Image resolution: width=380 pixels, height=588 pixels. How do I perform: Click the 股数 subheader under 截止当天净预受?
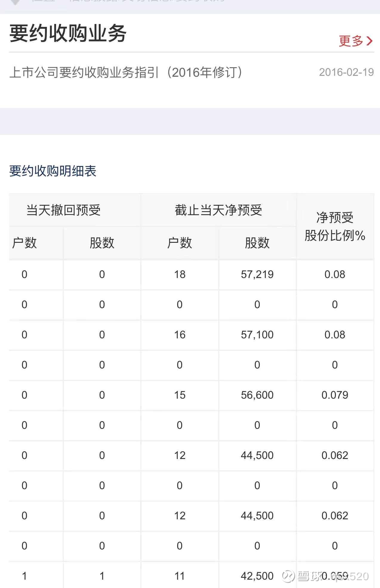click(x=257, y=243)
